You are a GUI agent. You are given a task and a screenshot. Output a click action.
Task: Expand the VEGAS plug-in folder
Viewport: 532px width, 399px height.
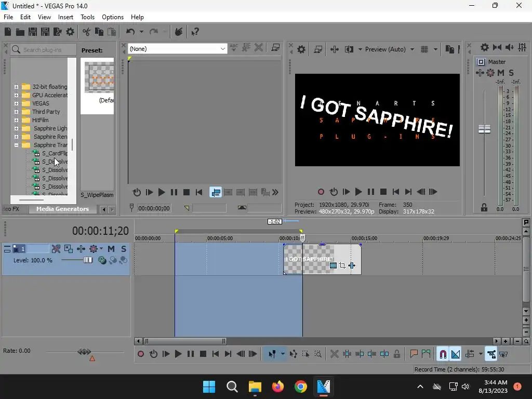[x=16, y=103]
